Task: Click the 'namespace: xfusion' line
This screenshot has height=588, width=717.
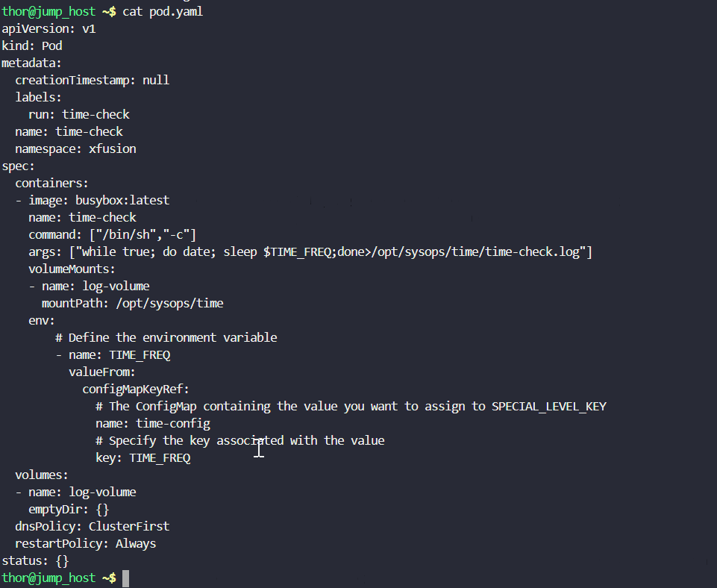Action: pos(75,148)
